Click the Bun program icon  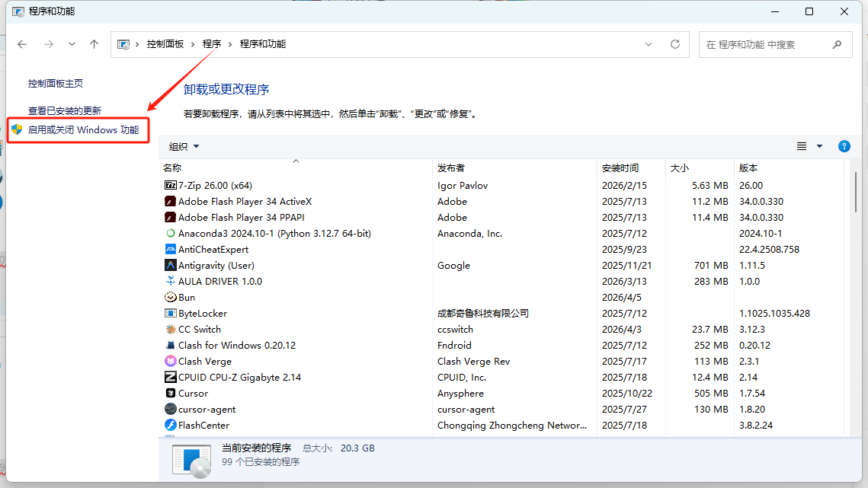[171, 297]
